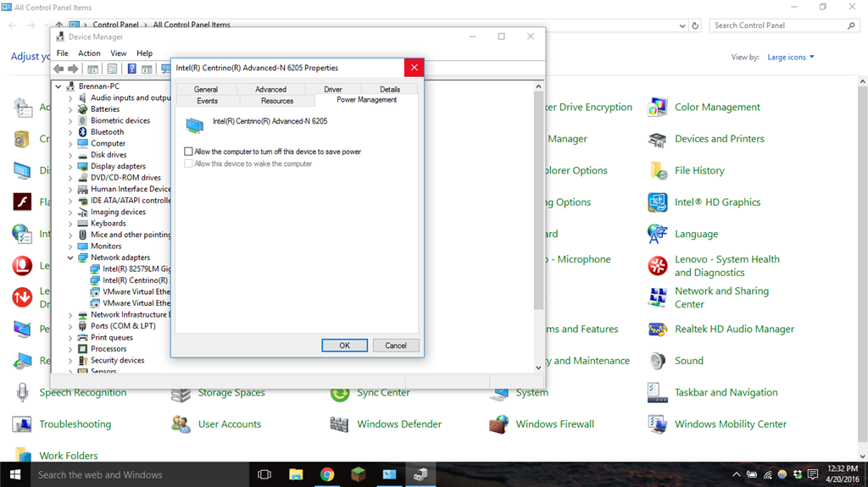
Task: Click the Back arrow in Device Manager toolbar
Action: point(58,69)
